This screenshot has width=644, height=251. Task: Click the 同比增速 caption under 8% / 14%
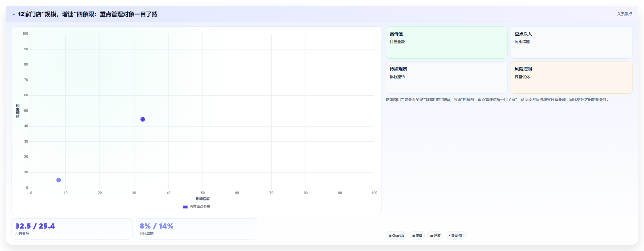pyautogui.click(x=147, y=234)
